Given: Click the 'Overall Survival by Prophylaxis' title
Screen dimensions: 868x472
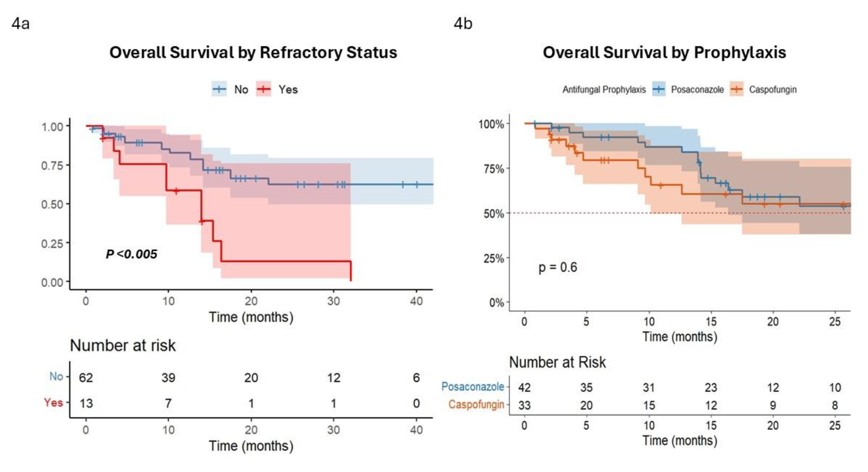Looking at the screenshot, I should (x=664, y=53).
